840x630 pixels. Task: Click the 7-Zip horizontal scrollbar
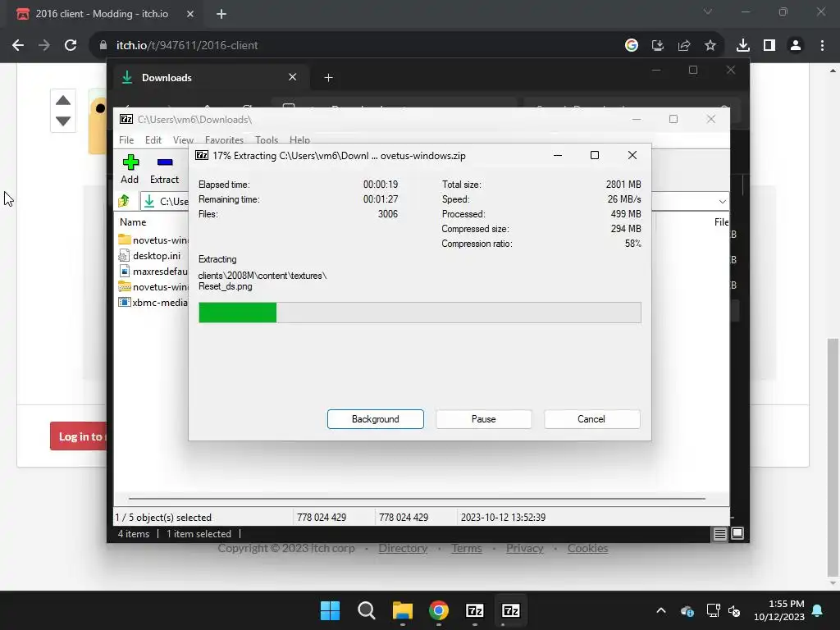pyautogui.click(x=417, y=498)
